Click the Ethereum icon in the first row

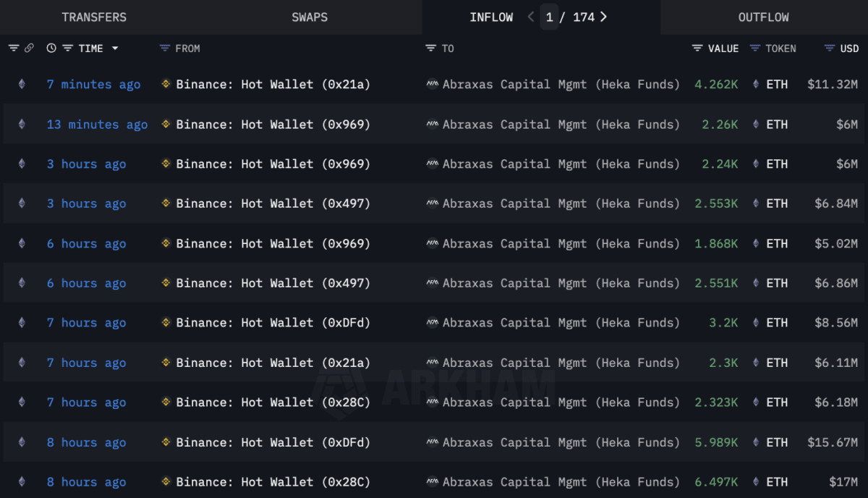coord(22,85)
